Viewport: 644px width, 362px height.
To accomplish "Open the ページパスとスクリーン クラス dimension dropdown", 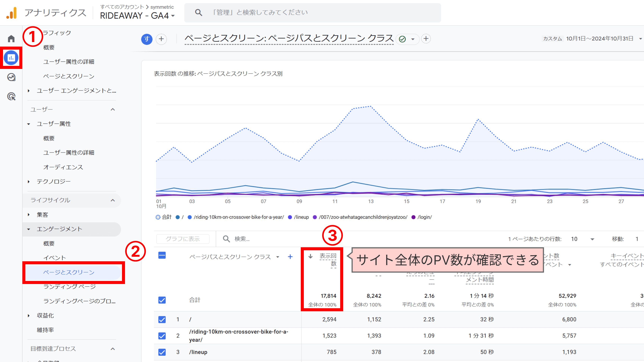I will click(277, 257).
